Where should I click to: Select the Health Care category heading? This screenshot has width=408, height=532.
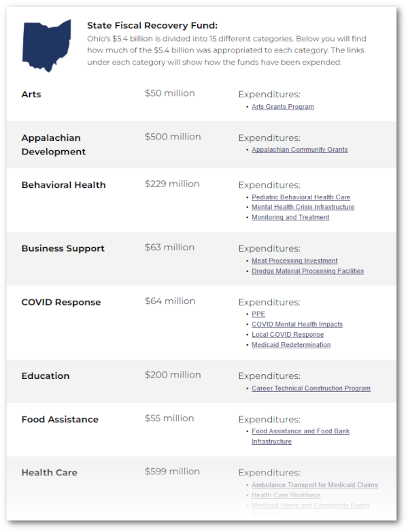pos(49,473)
